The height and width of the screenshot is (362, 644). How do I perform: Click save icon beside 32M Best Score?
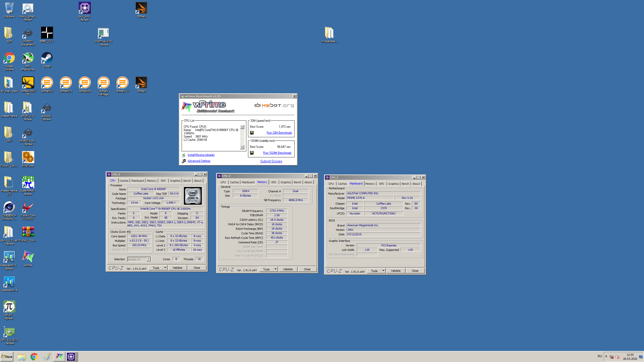[x=252, y=133]
